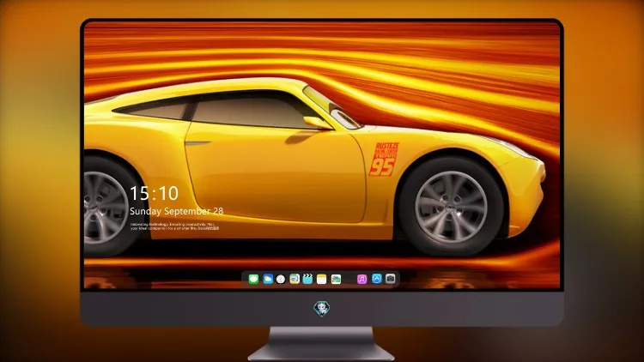
Task: Open the Camera app in dock
Action: pos(391,279)
